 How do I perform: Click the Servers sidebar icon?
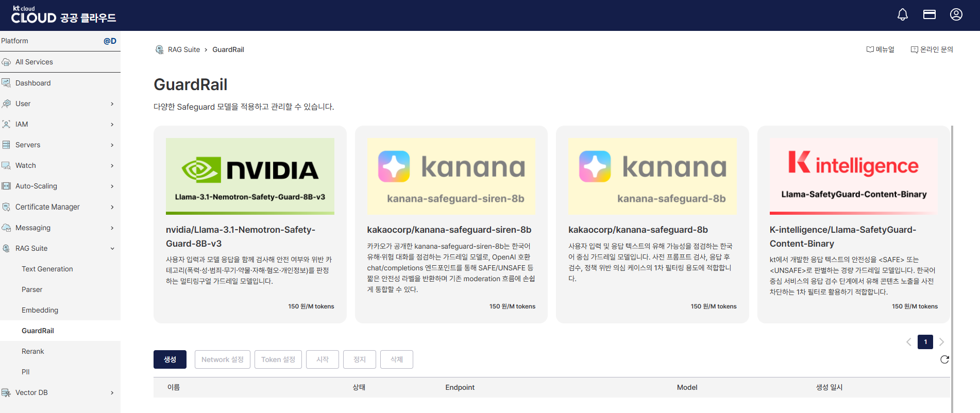click(6, 145)
